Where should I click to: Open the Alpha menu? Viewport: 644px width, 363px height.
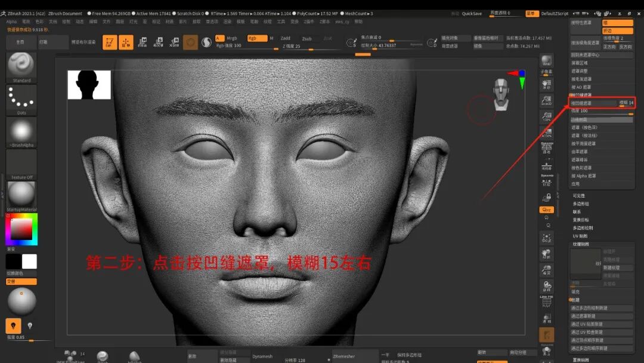11,21
